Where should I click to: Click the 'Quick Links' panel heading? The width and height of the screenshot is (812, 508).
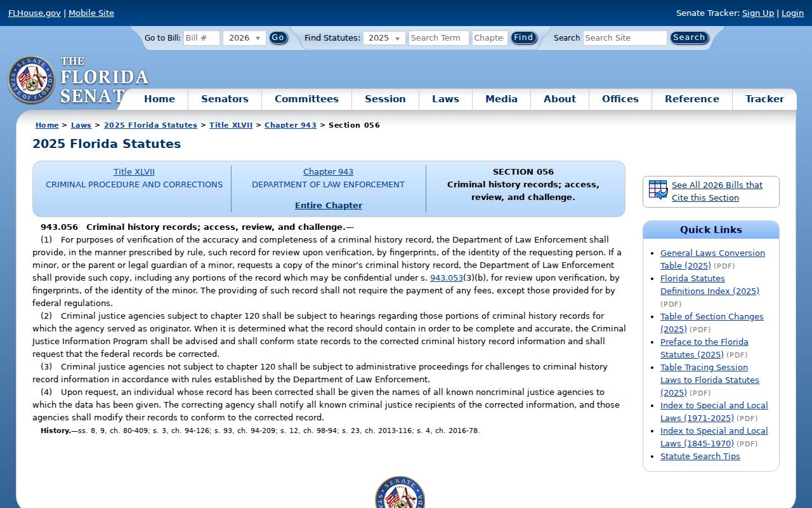(x=711, y=230)
